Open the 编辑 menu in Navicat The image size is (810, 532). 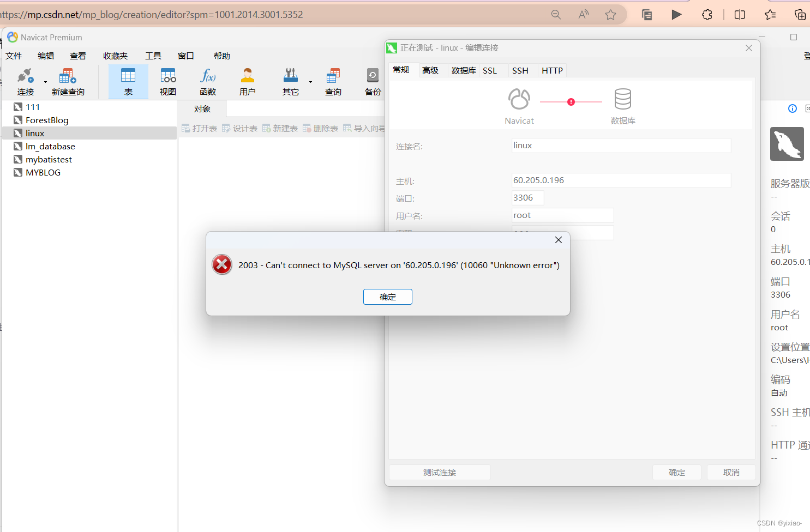(x=46, y=56)
